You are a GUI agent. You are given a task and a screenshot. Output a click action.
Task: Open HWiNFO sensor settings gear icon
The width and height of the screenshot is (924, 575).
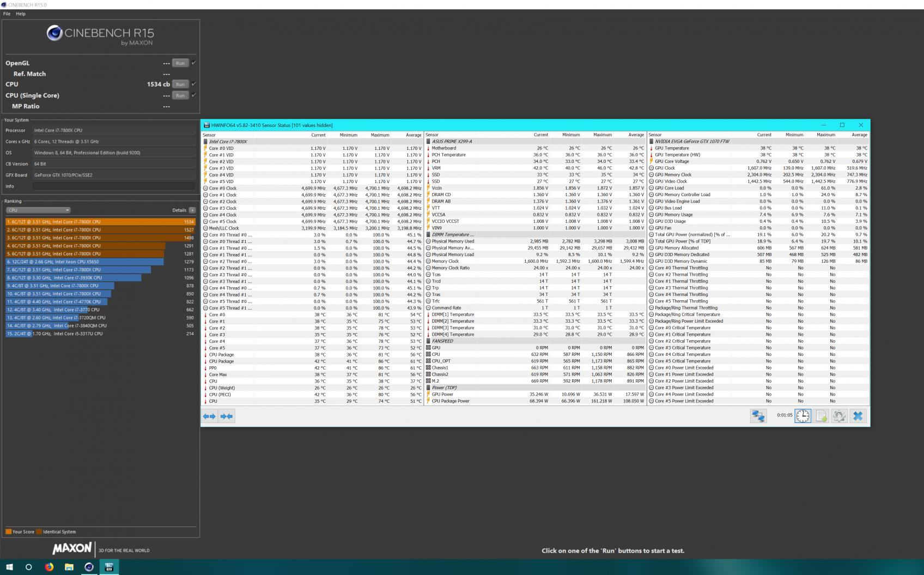839,416
